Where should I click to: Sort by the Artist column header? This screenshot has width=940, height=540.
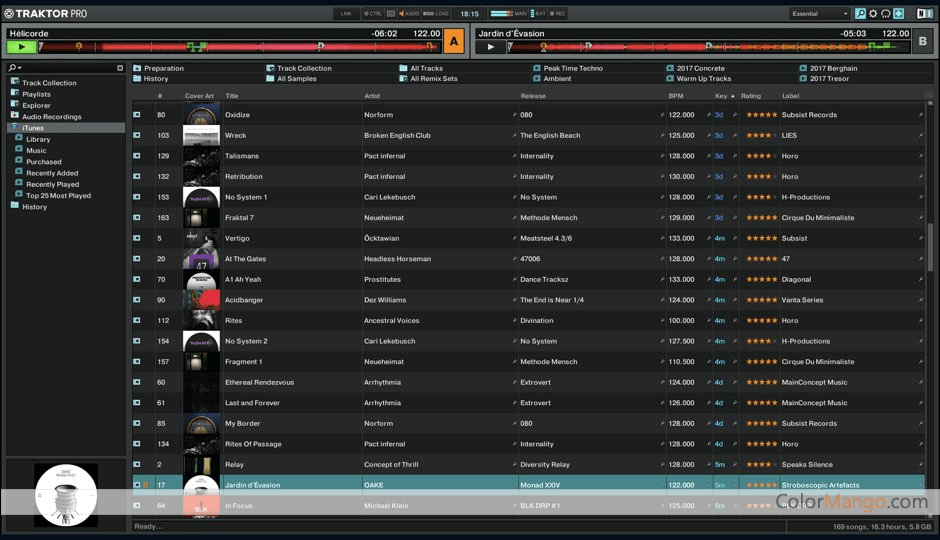pyautogui.click(x=372, y=96)
